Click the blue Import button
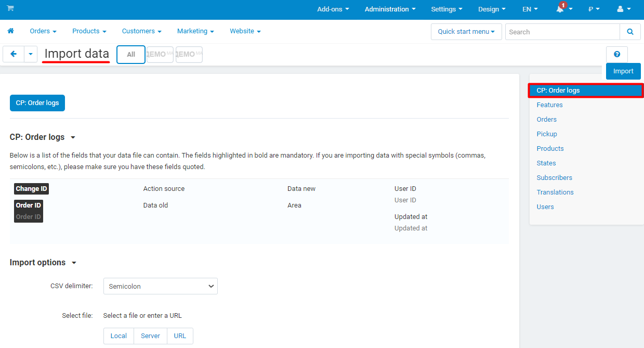This screenshot has height=348, width=644. [623, 71]
